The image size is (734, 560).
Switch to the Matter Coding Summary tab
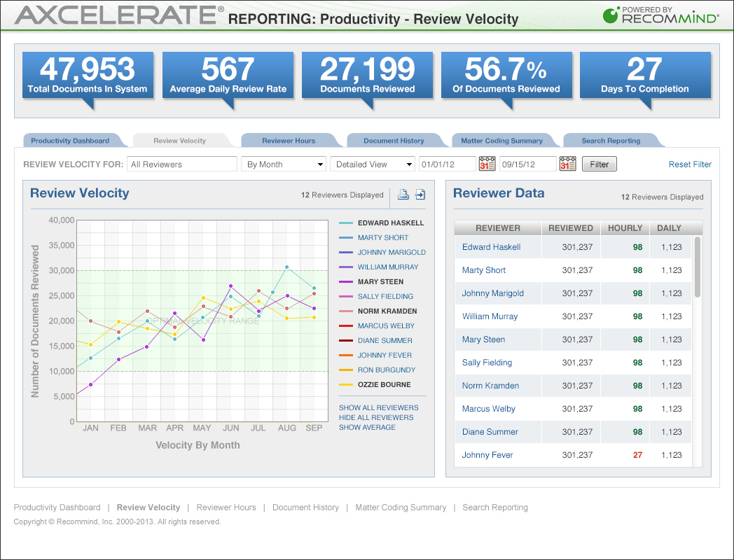click(x=501, y=141)
